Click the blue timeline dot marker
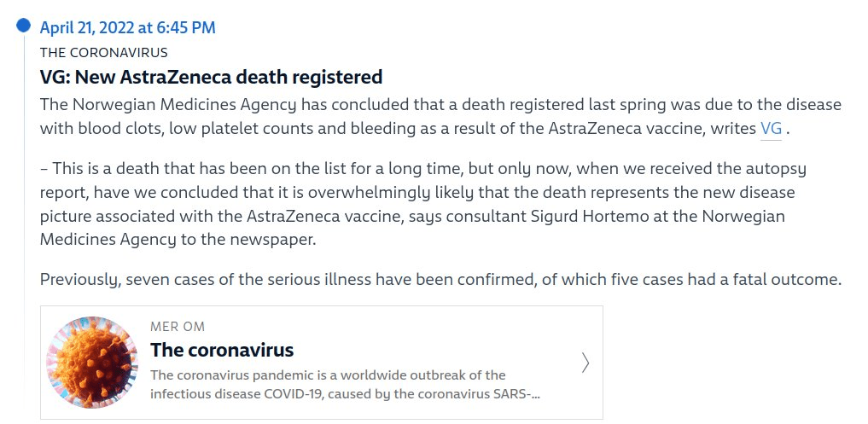 (x=24, y=26)
